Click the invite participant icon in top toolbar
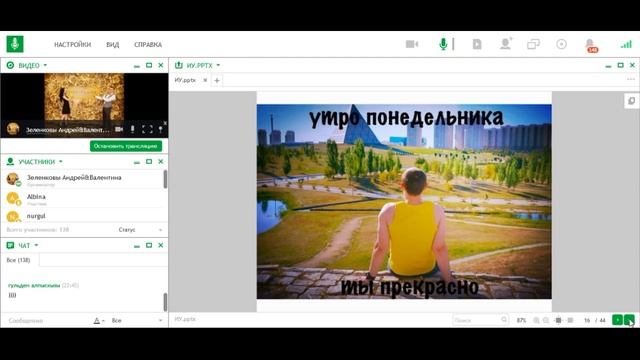The height and width of the screenshot is (360, 640). pyautogui.click(x=506, y=44)
